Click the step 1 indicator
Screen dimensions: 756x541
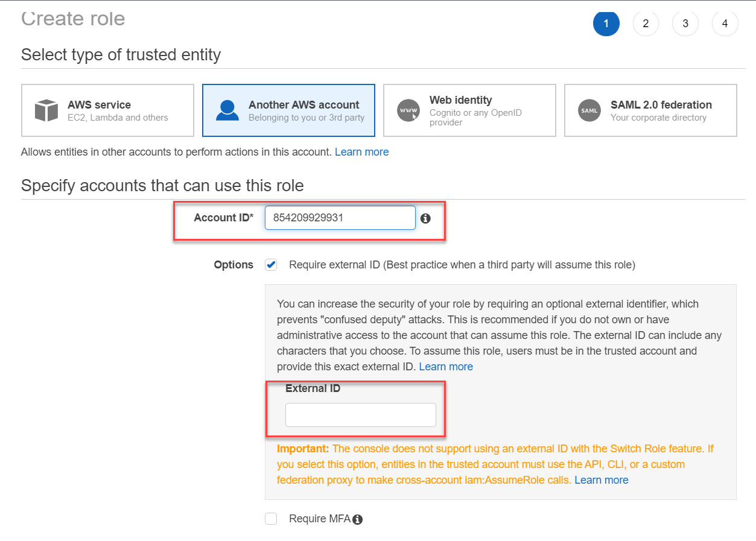606,24
